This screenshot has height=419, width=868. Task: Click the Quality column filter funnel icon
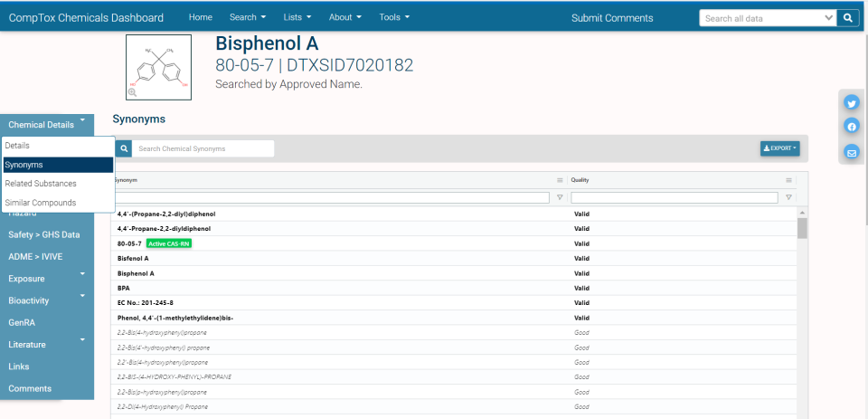[x=788, y=197]
